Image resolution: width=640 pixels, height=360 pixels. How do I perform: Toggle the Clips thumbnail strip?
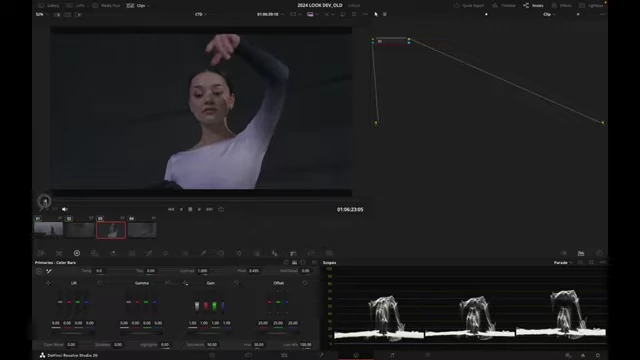pyautogui.click(x=136, y=6)
